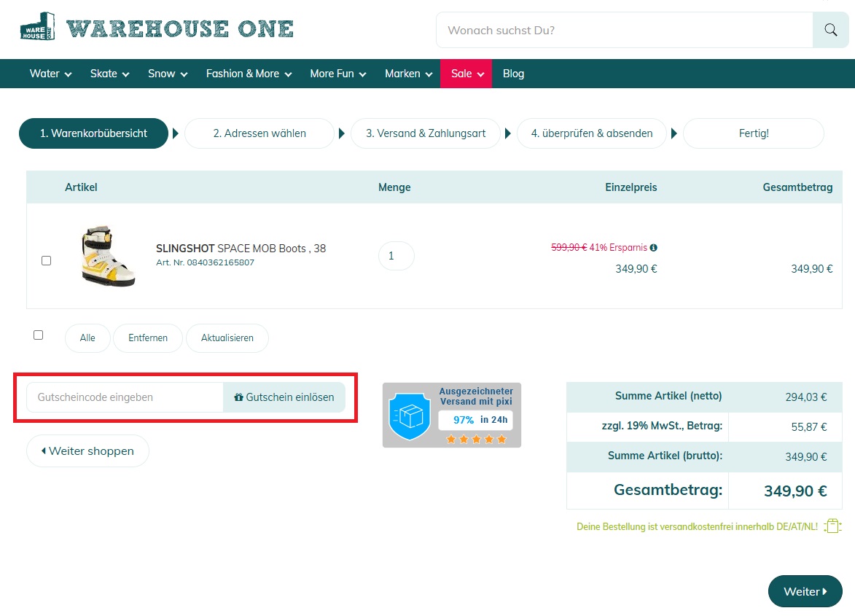Open the Blog page
The image size is (855, 616).
[x=513, y=74]
